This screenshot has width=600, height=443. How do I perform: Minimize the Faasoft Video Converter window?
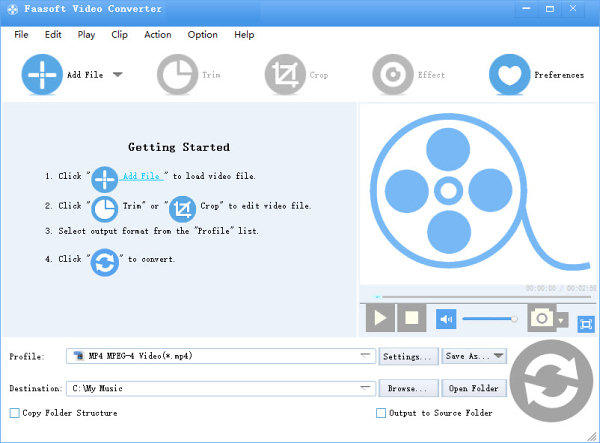tap(527, 8)
